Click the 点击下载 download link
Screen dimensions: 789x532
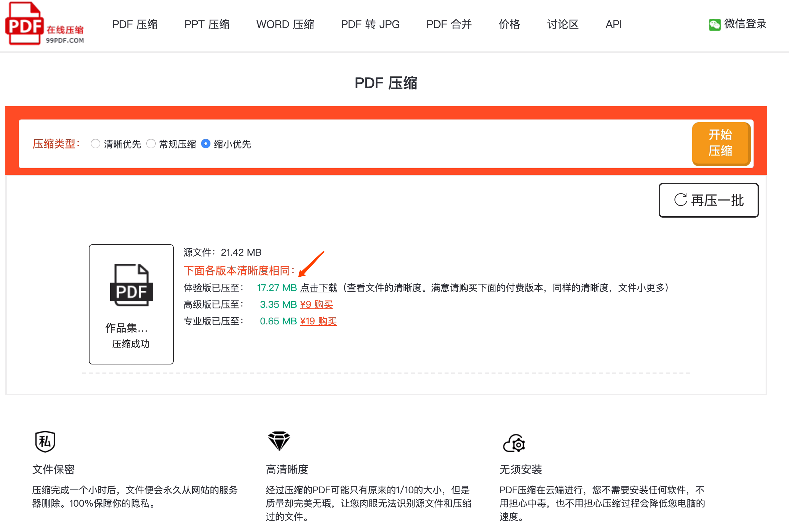tap(318, 288)
